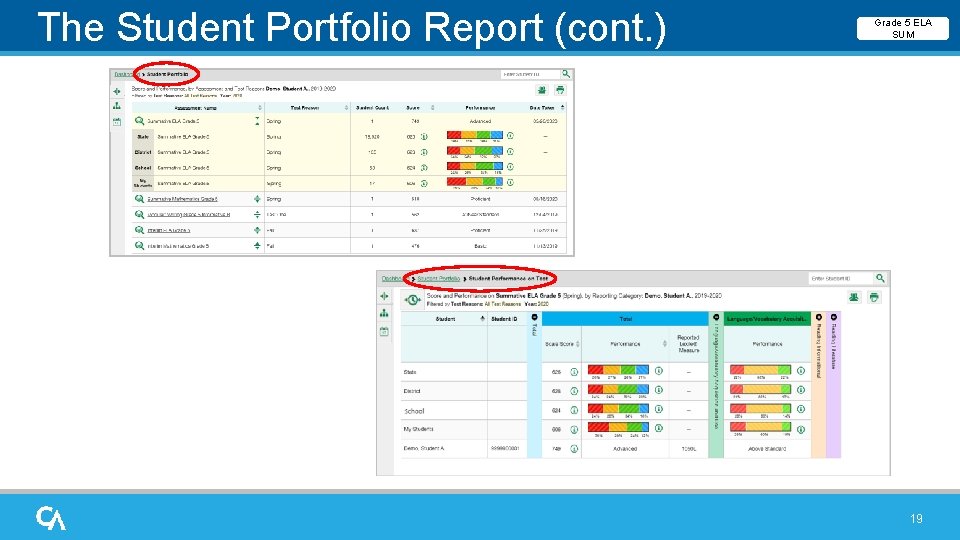Click the clock history icon beside Score and Performance title
Screen dimensions: 960x540
tap(413, 299)
